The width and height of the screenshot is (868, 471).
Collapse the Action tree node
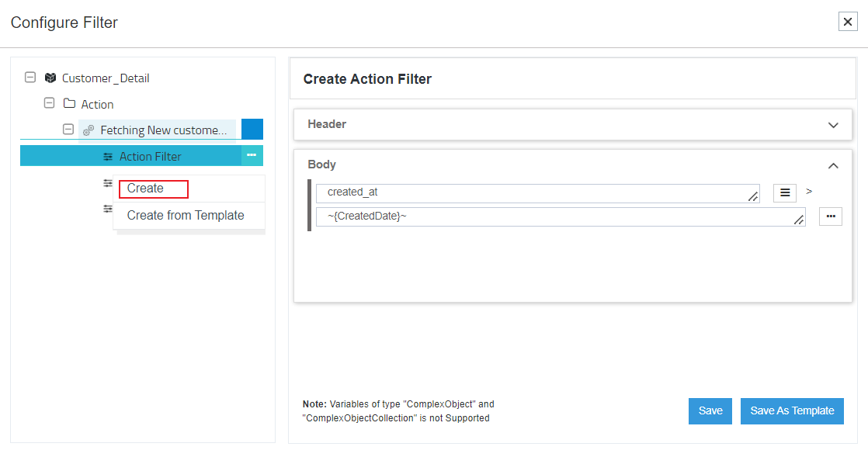click(x=49, y=103)
